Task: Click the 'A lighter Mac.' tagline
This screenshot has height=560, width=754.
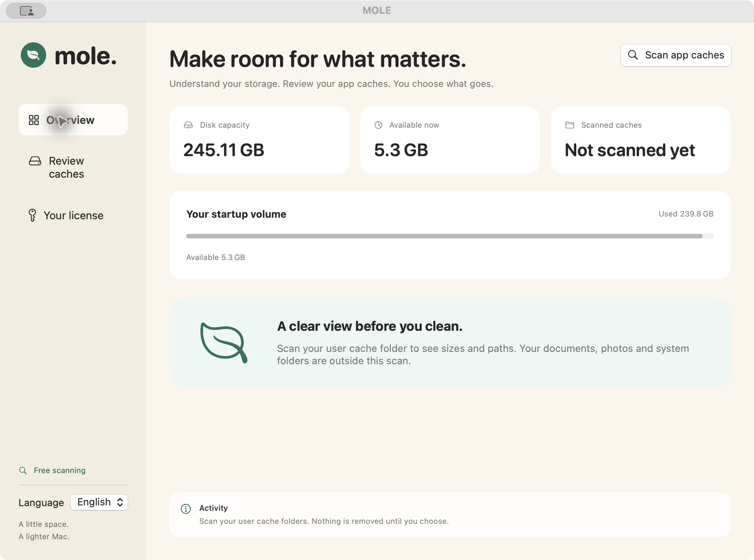Action: [44, 537]
